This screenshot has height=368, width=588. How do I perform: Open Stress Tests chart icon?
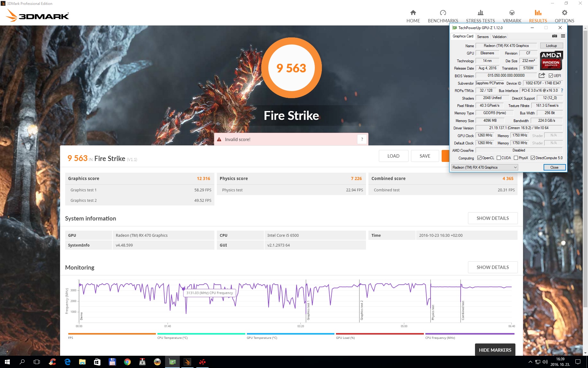click(x=480, y=13)
